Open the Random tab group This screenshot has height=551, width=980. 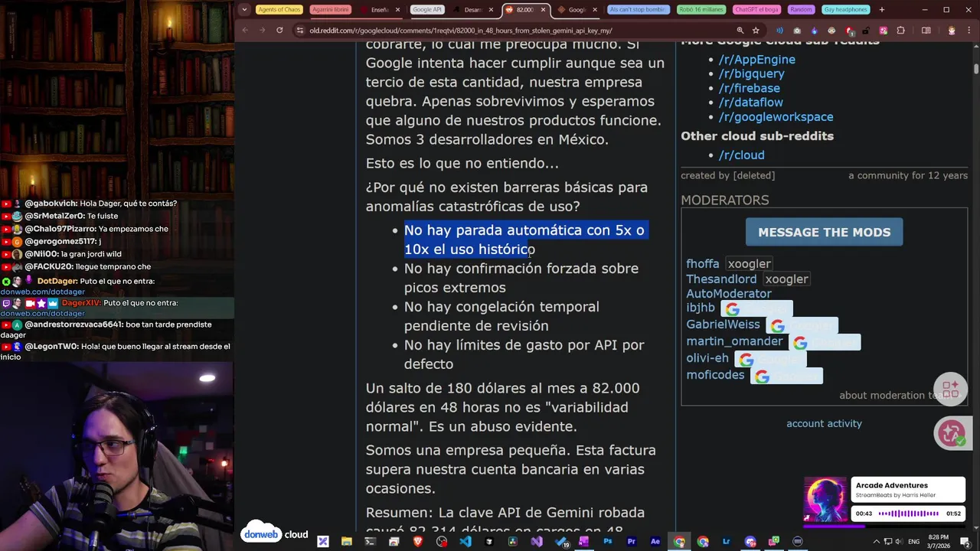[x=801, y=10]
